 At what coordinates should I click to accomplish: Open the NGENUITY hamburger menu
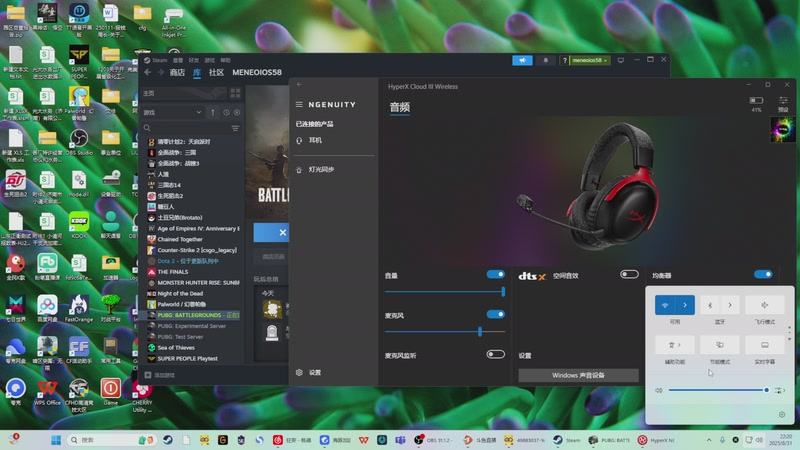pos(299,105)
